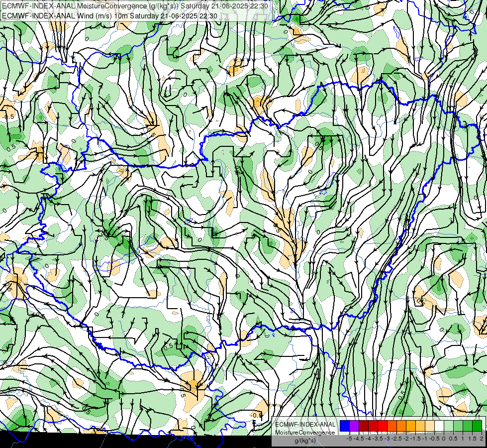Click the orange swatch from -2.5 to -2
Image resolution: width=487 pixels, height=448 pixels.
click(401, 426)
